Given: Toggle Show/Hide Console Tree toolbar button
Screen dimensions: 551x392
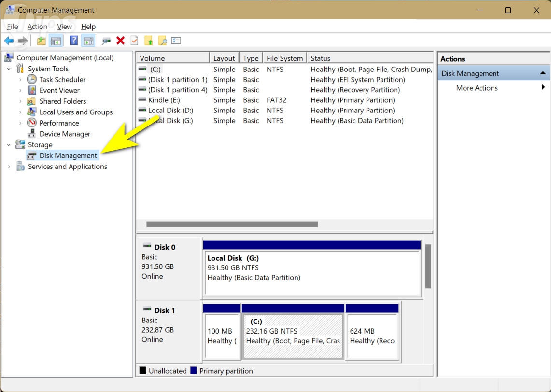Looking at the screenshot, I should (x=56, y=41).
